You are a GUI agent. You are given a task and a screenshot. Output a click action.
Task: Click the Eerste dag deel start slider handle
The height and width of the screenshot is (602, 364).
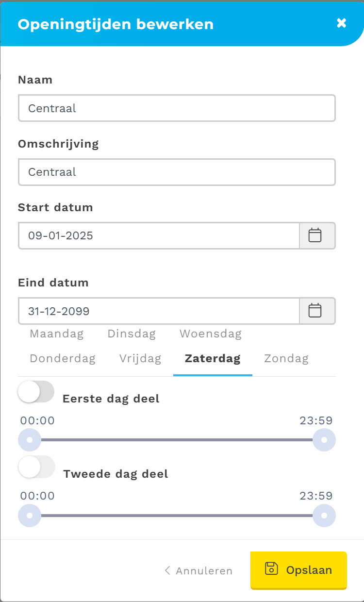tap(30, 440)
